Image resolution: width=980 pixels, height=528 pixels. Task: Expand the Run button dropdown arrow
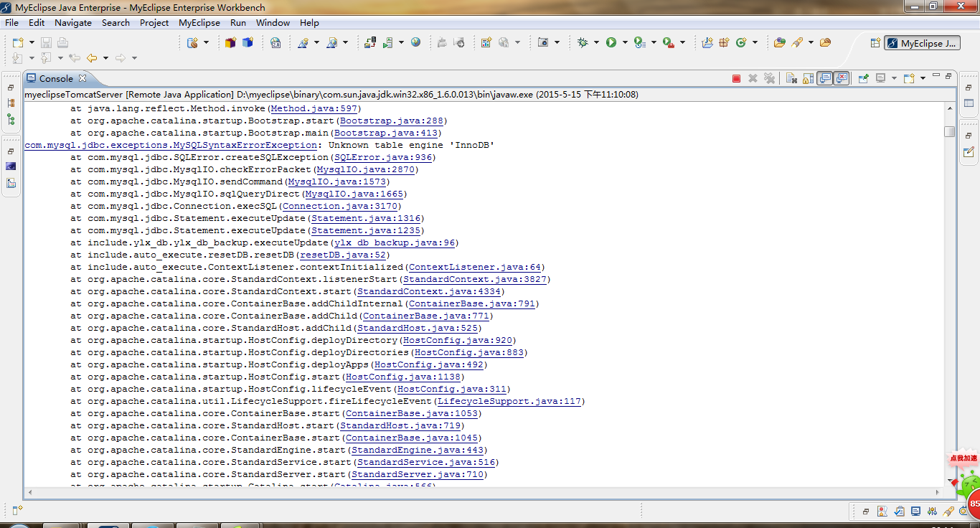coord(625,42)
